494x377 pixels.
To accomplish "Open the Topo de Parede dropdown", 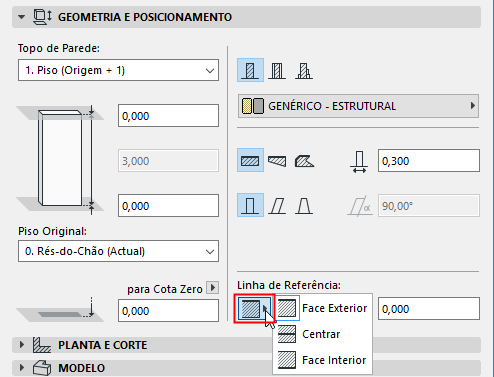I will [x=118, y=70].
